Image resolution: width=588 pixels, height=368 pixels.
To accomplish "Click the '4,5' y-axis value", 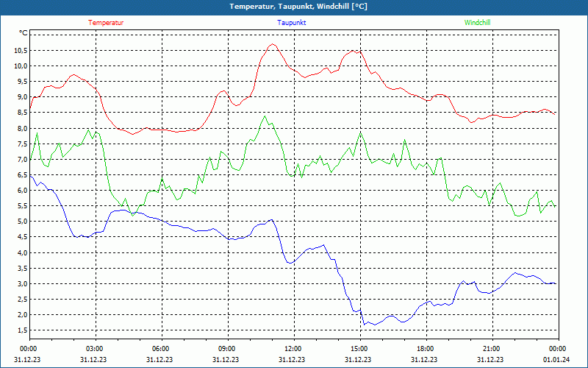I will pos(23,237).
